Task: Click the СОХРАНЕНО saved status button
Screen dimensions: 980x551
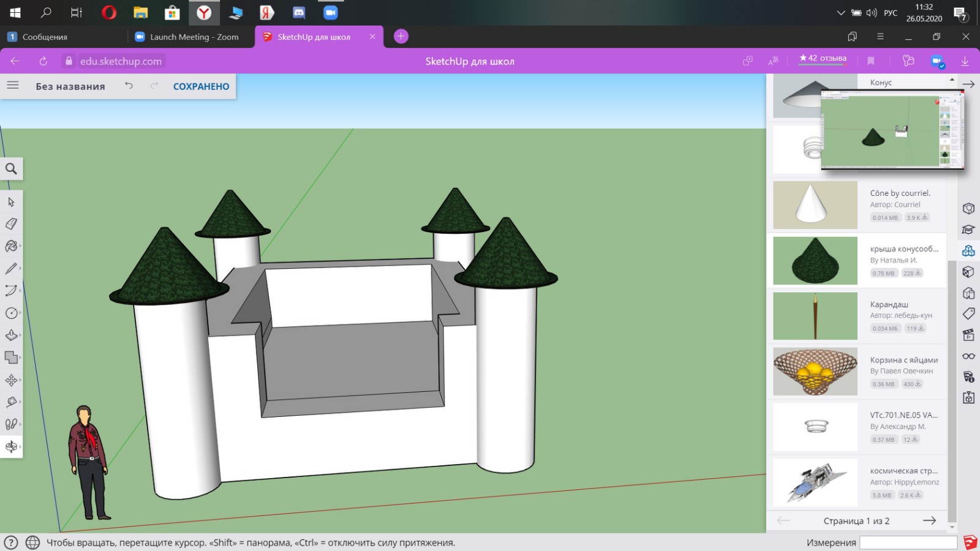Action: (201, 86)
